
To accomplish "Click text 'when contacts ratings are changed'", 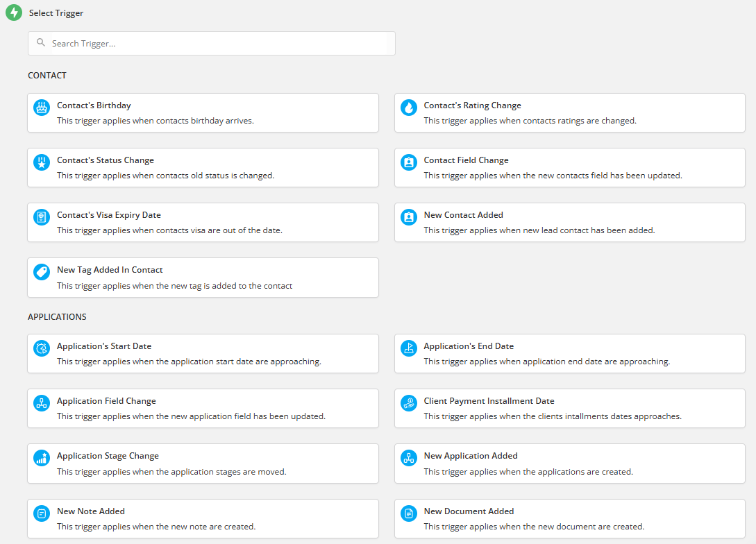I will coord(567,121).
